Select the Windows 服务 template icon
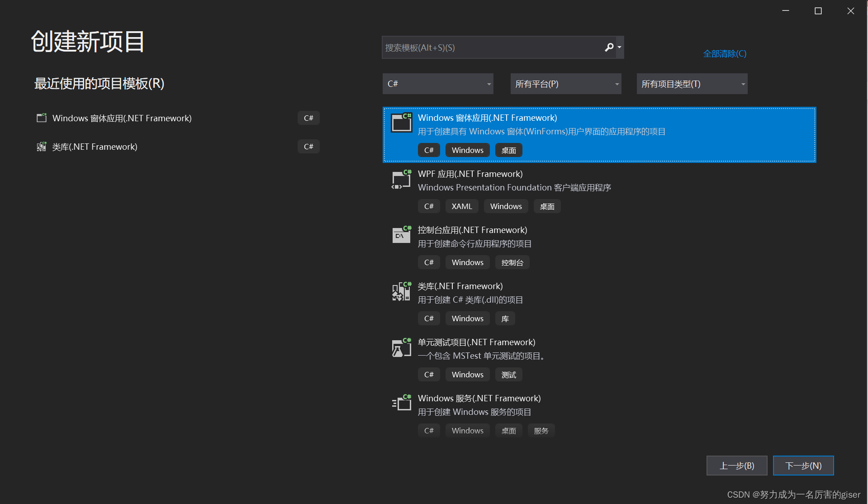 (x=402, y=403)
